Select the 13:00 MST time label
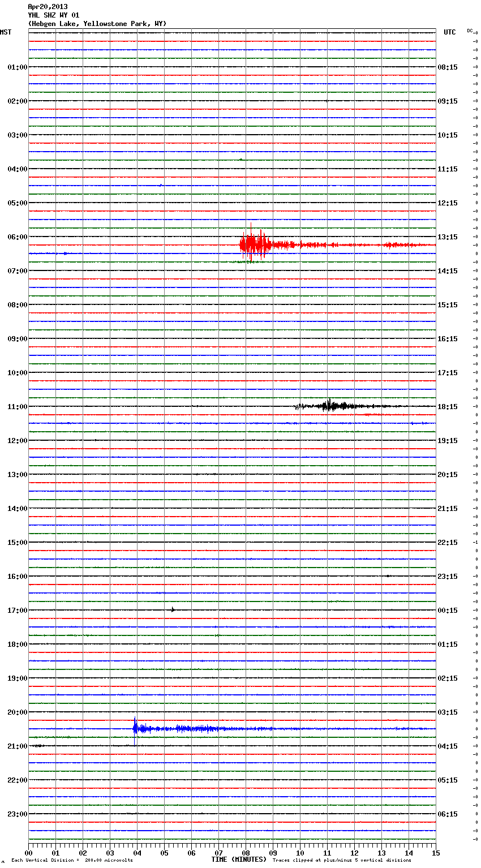Image resolution: width=481 pixels, height=868 pixels. point(18,475)
